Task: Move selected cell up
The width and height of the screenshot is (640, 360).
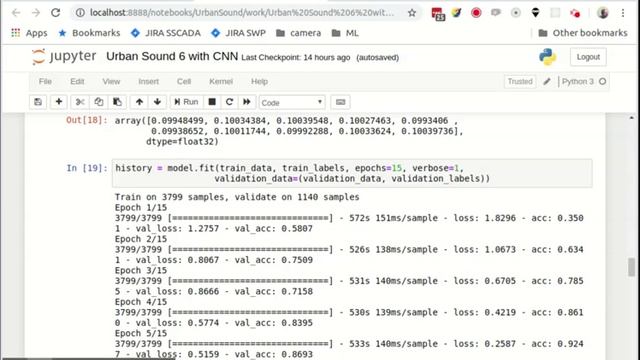Action: coord(139,102)
